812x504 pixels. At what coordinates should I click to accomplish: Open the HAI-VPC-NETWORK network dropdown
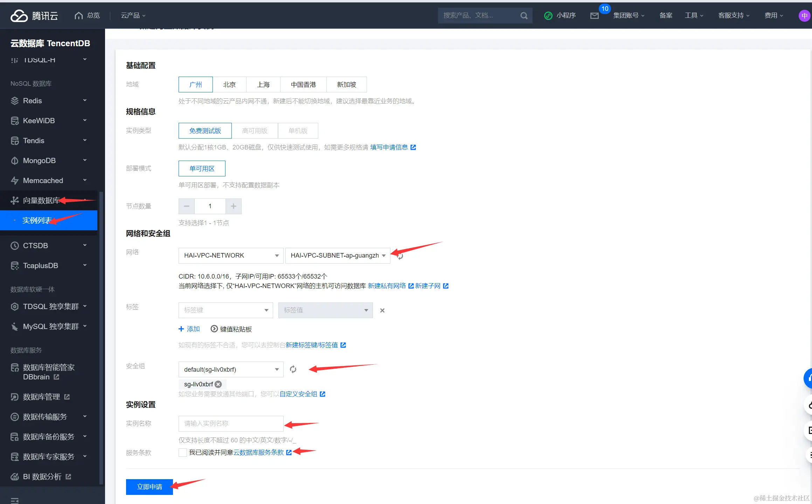coord(231,255)
